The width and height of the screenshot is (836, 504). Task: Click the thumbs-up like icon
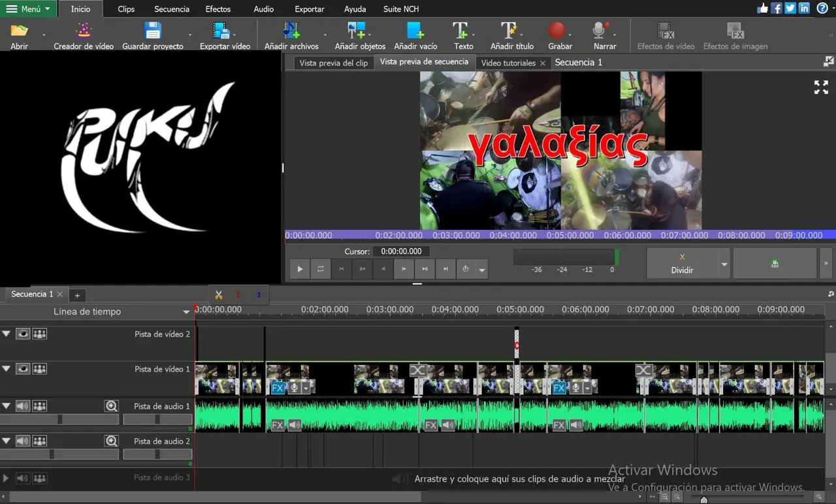(x=762, y=8)
